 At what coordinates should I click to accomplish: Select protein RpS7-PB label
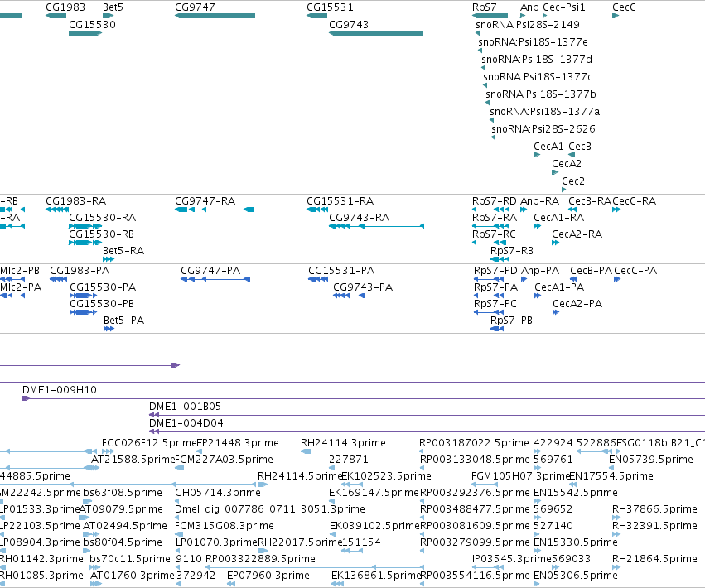pyautogui.click(x=511, y=321)
